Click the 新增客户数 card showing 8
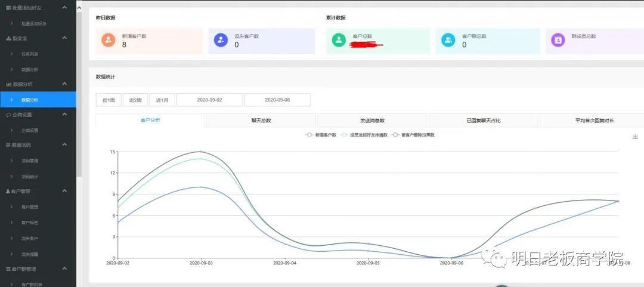 (150, 41)
